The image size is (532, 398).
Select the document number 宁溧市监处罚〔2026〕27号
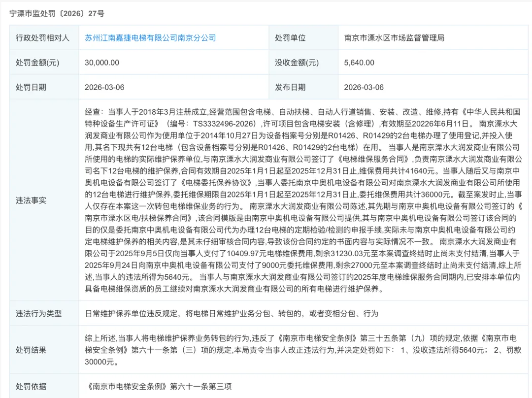click(57, 14)
